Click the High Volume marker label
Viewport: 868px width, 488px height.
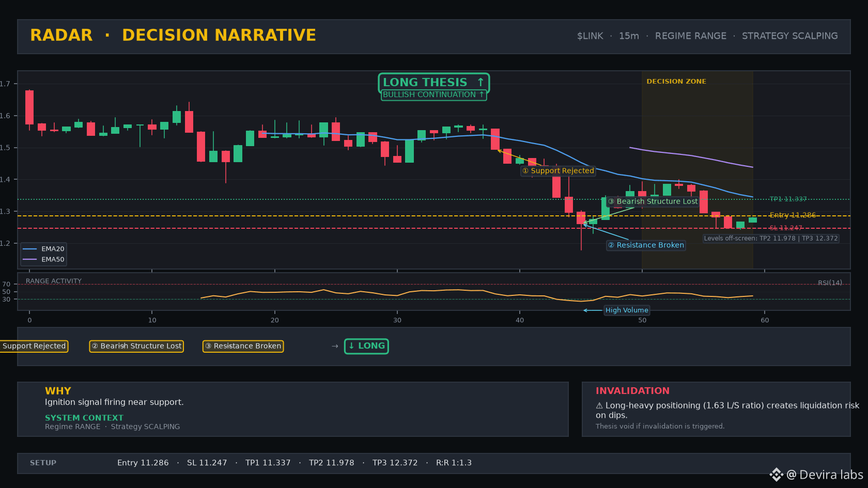pos(627,310)
